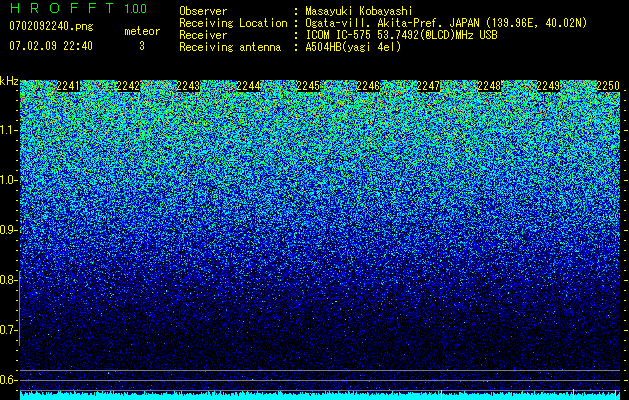Click the 1.1 frequency axis label
Image resolution: width=629 pixels, height=400 pixels.
click(8, 130)
